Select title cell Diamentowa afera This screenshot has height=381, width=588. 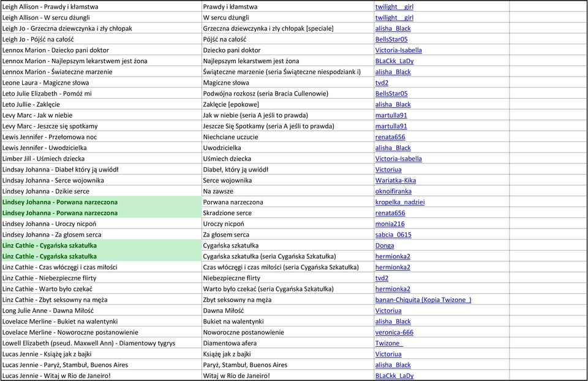tap(288, 344)
